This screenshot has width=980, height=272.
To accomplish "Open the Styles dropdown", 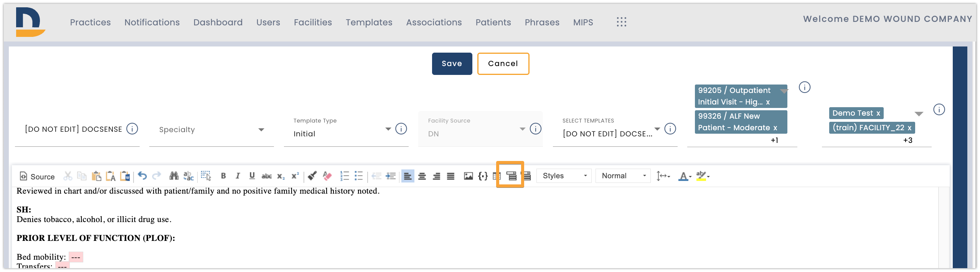I will [x=564, y=176].
